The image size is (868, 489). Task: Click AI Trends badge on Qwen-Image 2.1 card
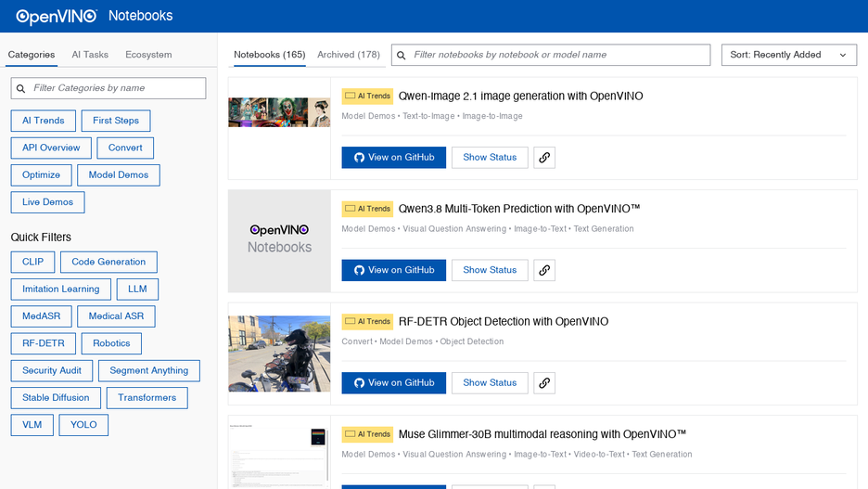pos(367,96)
